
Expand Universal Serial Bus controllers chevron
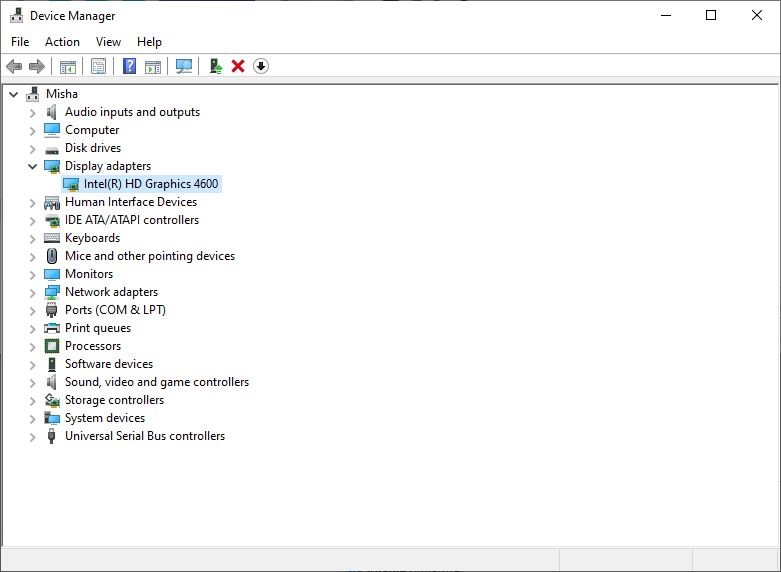point(32,436)
